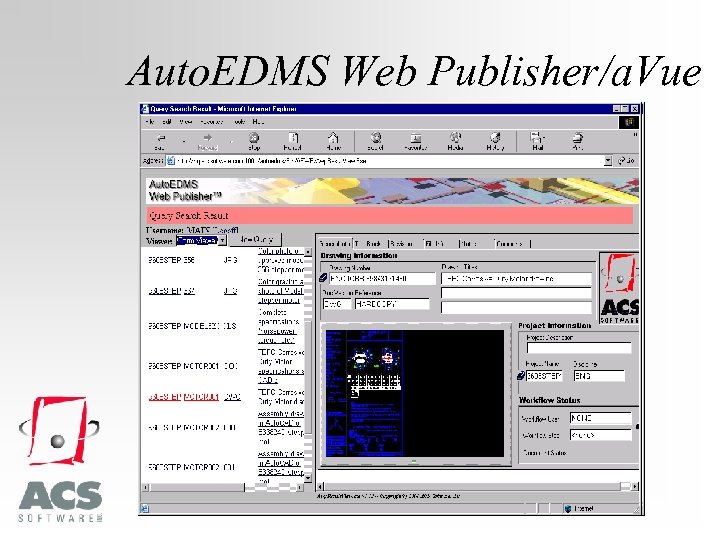Select the first tab in the details pane
Screen dimensions: 720x540
334,243
